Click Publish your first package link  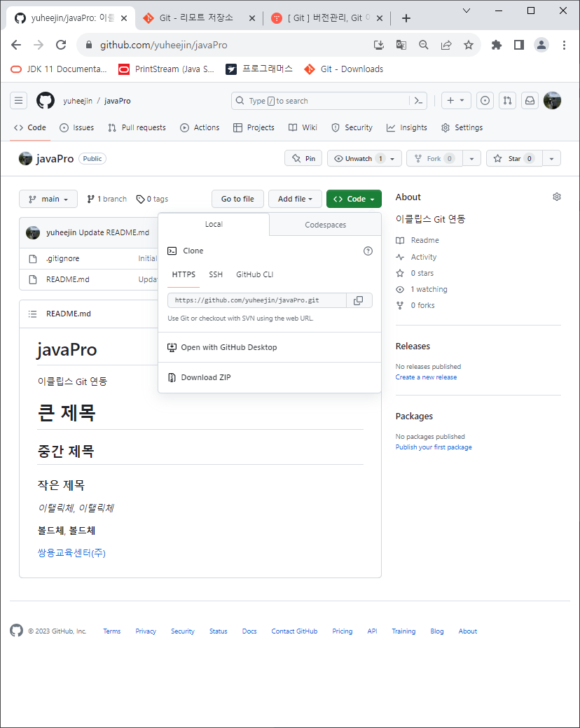click(x=434, y=447)
